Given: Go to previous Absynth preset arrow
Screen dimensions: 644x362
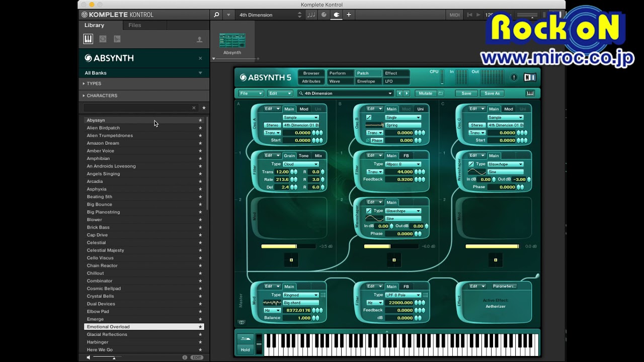Looking at the screenshot, I should tap(400, 93).
